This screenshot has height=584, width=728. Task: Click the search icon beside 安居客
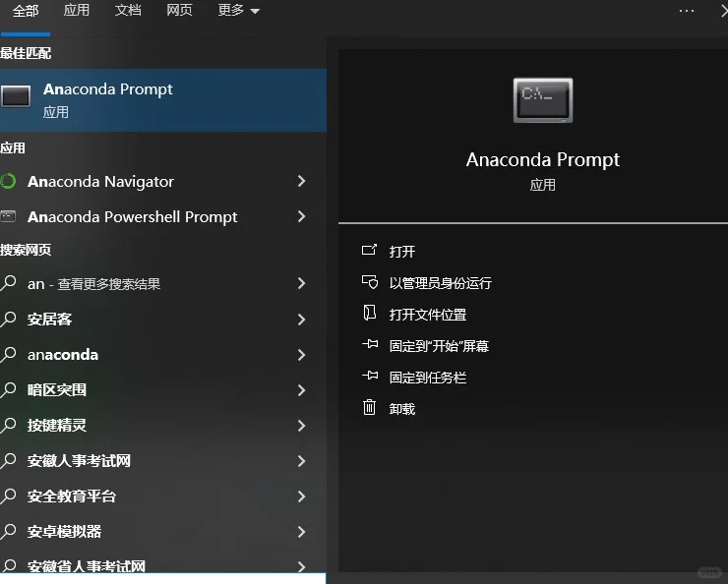[8, 319]
